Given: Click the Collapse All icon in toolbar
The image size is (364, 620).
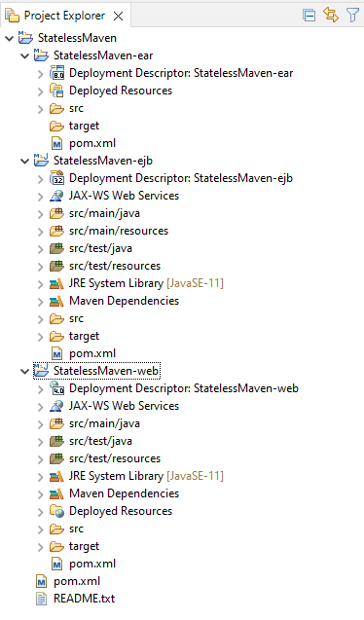Looking at the screenshot, I should 309,16.
